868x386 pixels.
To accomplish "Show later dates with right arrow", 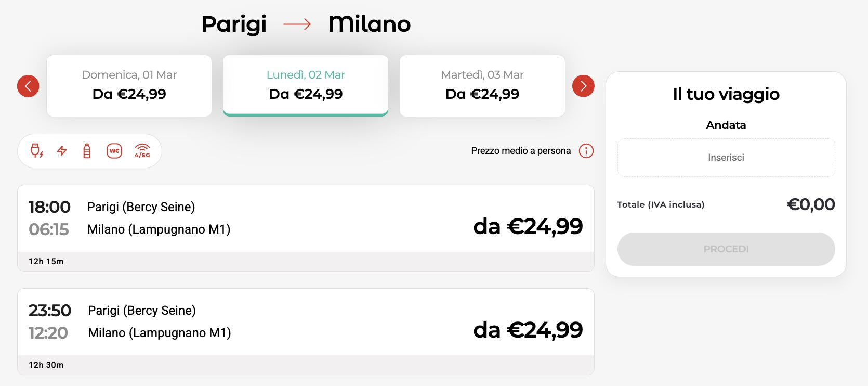I will (x=583, y=86).
